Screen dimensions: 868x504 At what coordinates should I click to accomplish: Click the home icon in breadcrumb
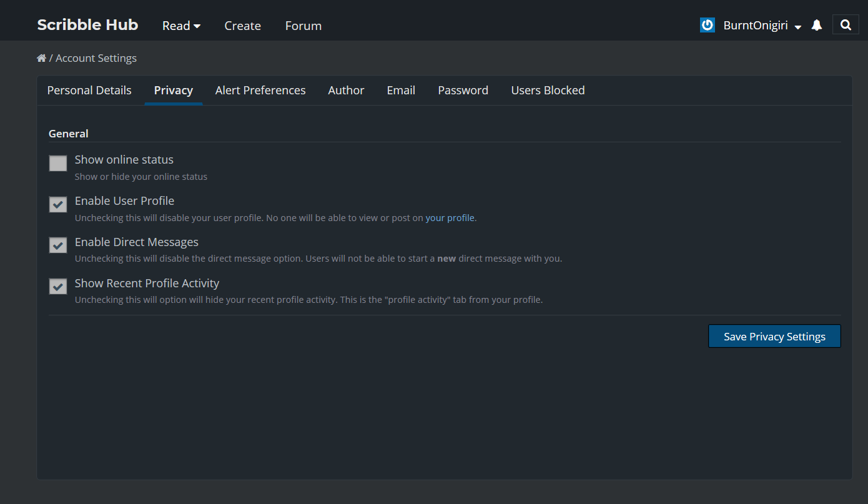[41, 58]
